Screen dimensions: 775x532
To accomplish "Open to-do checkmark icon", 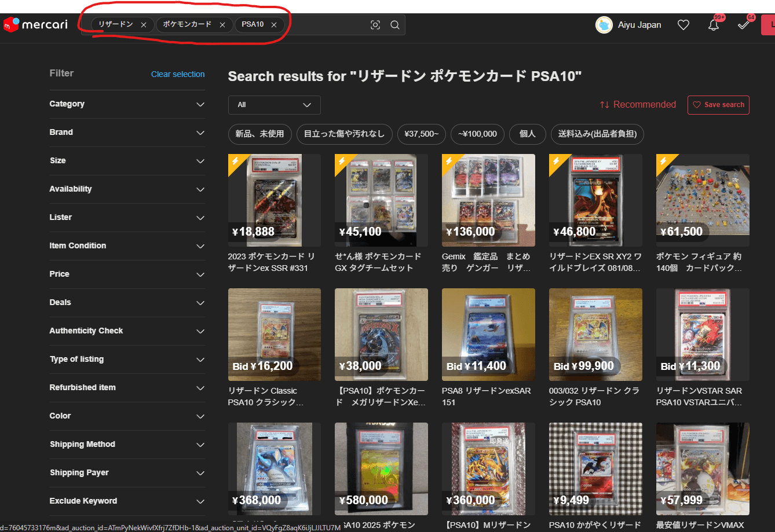I will click(x=744, y=25).
